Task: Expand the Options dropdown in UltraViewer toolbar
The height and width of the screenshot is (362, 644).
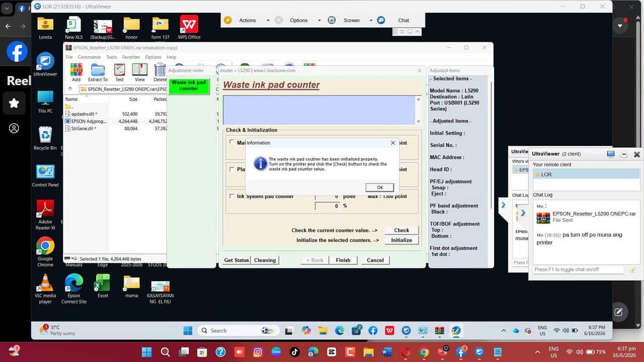Action: pos(319,20)
